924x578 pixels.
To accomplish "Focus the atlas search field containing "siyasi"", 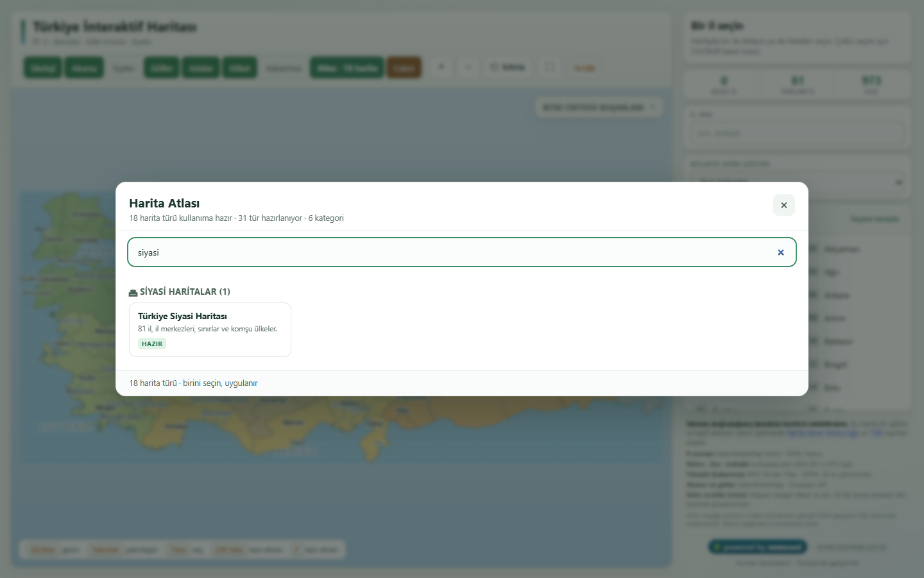I will pyautogui.click(x=462, y=252).
